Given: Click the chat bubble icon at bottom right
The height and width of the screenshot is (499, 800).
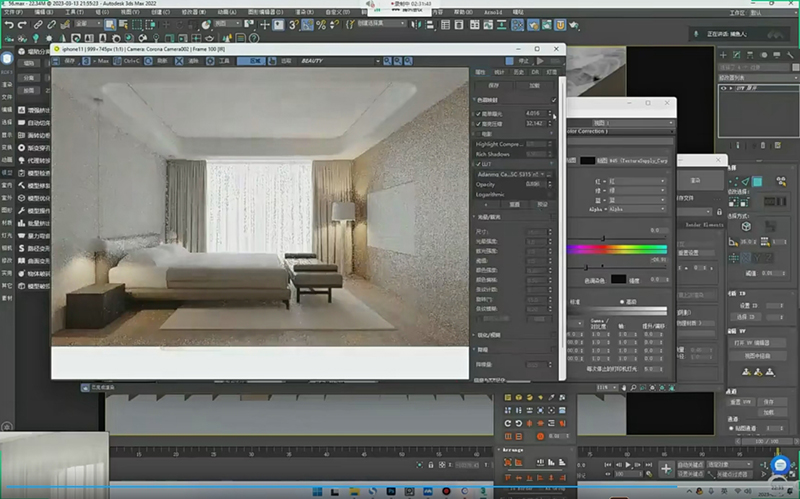Looking at the screenshot, I should [x=780, y=465].
